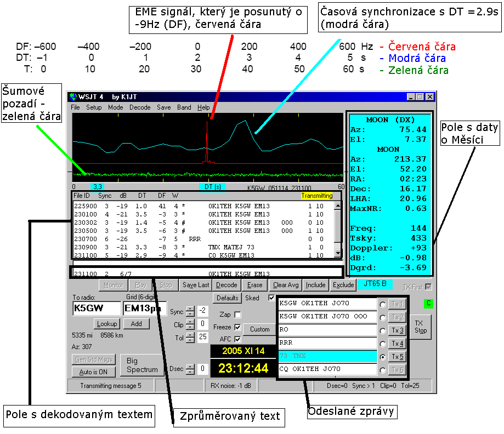Image resolution: width=504 pixels, height=434 pixels.
Task: Click message field 'K5GW OK1TEH JO70'
Action: pos(327,303)
